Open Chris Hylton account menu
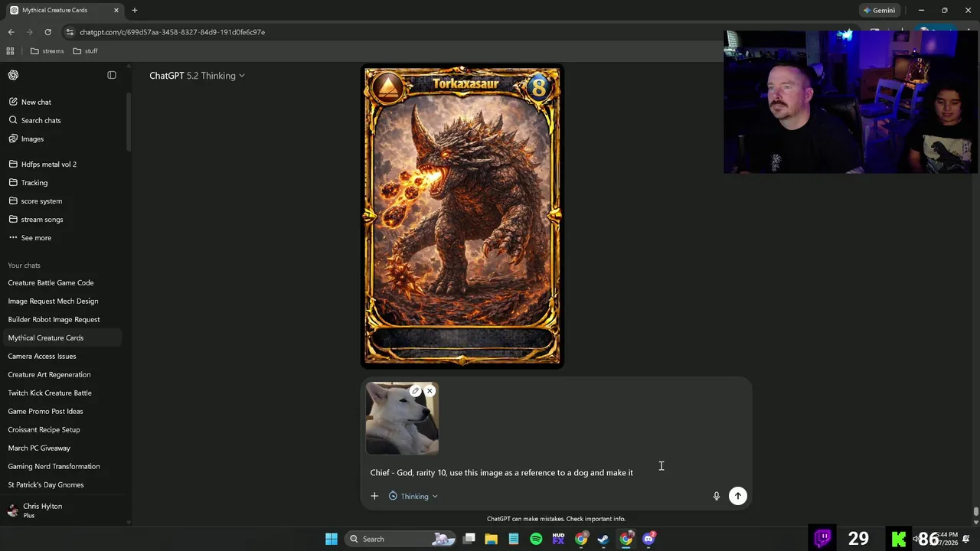The height and width of the screenshot is (551, 980). pos(61,510)
